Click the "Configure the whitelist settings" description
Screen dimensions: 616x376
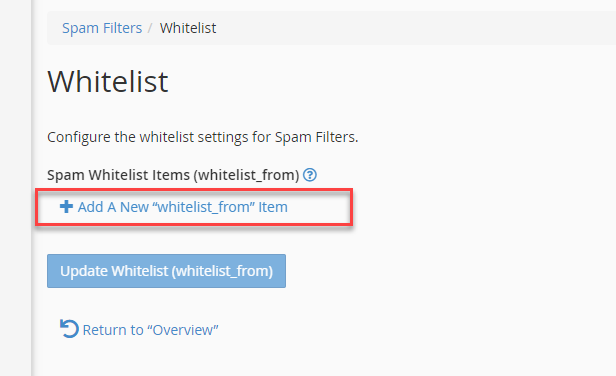pyautogui.click(x=203, y=137)
